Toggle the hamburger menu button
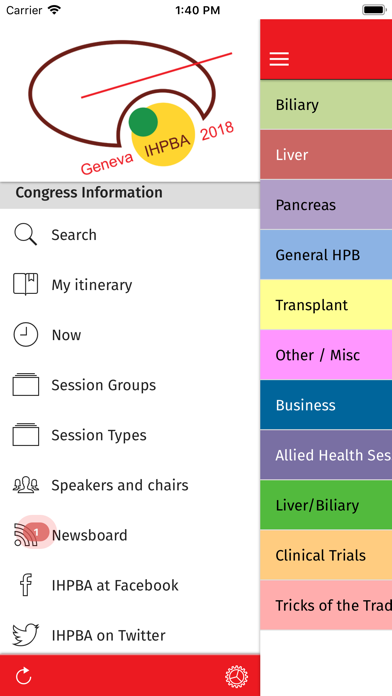 (279, 59)
